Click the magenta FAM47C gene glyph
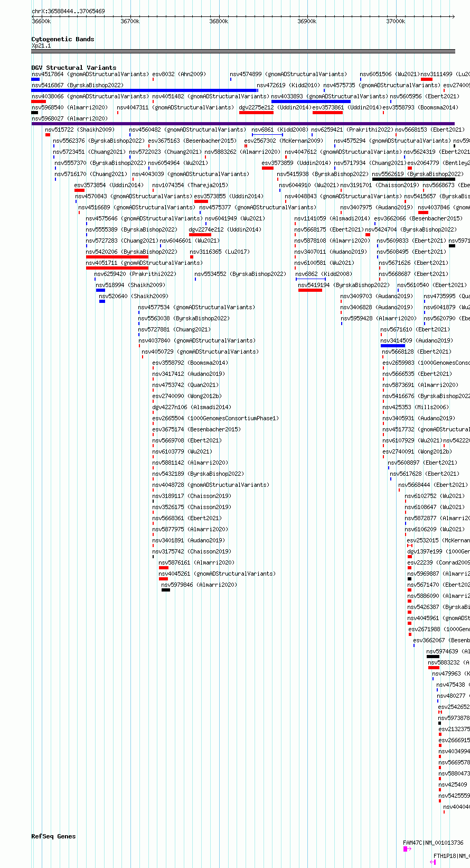Viewport: 470px width, 868px height. click(407, 849)
